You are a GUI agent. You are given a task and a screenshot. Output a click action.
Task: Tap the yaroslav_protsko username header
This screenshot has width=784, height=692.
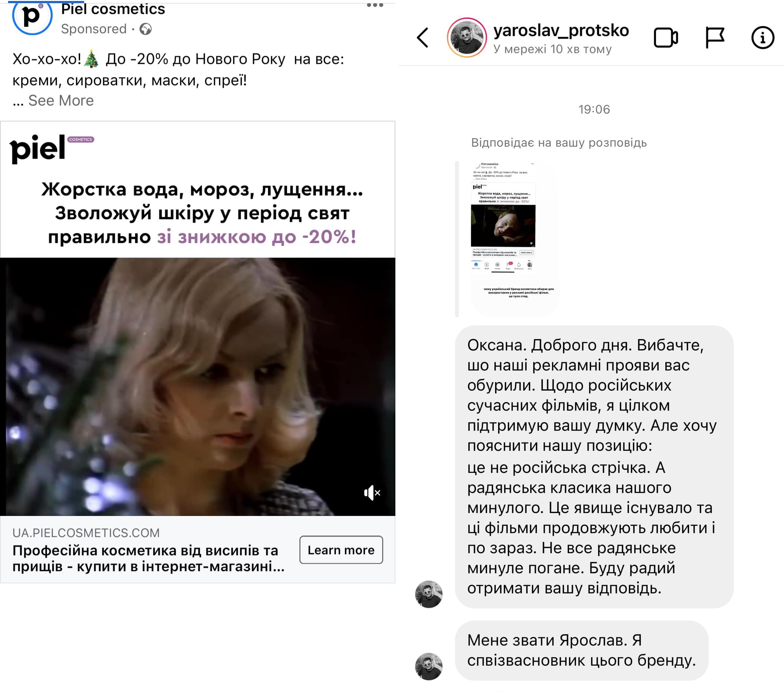click(x=561, y=31)
